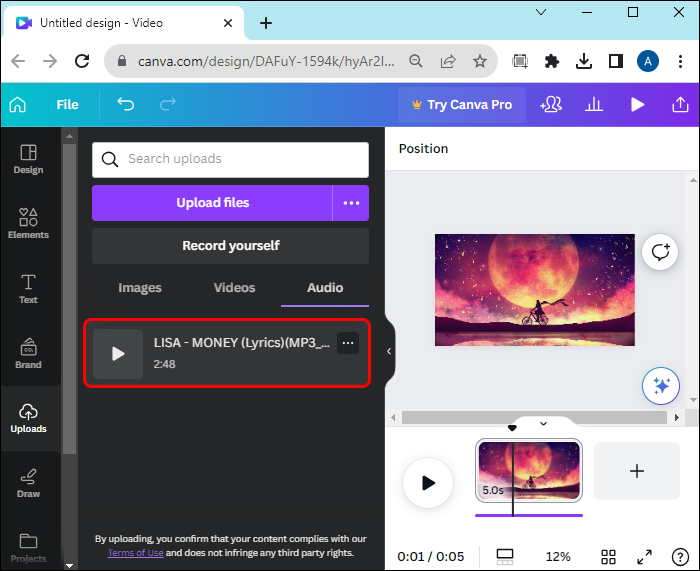The width and height of the screenshot is (700, 571).
Task: Select the moon artwork on canvas
Action: point(535,290)
